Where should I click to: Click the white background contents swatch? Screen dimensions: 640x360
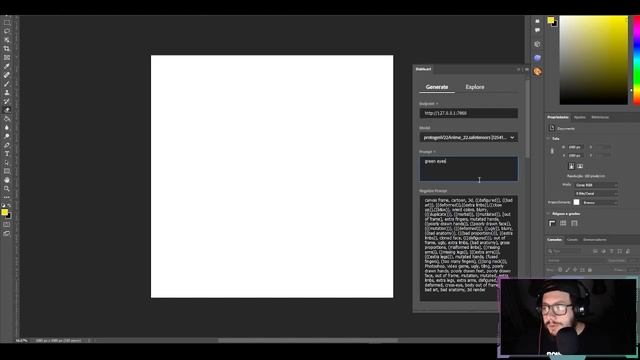click(x=576, y=202)
